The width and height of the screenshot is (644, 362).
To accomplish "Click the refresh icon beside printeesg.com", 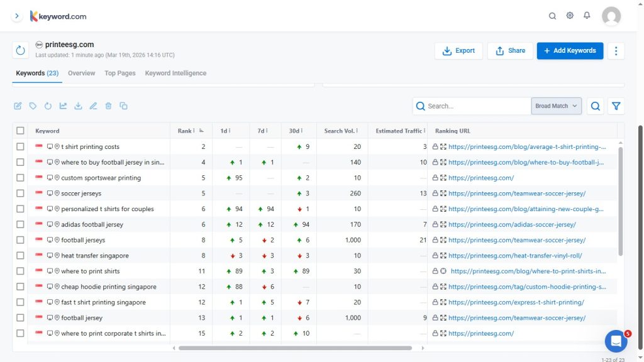I will (x=19, y=50).
